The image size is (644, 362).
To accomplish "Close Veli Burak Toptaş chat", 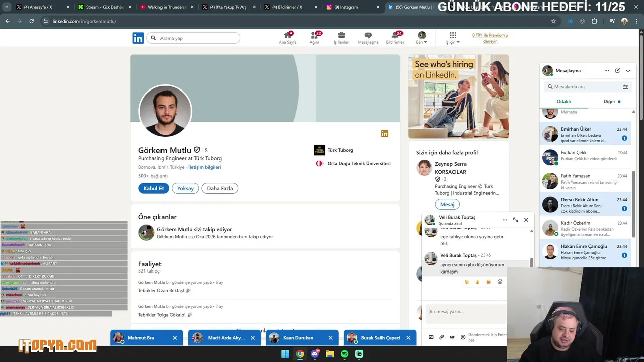I will pyautogui.click(x=526, y=220).
